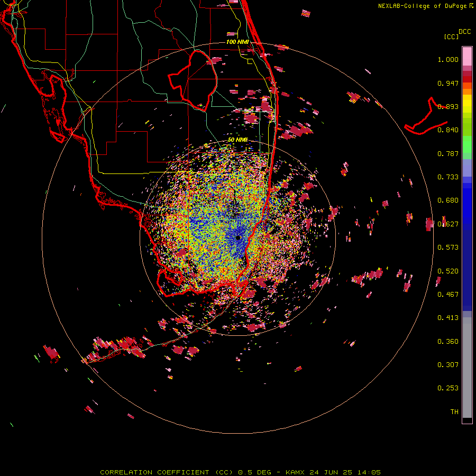Select the 50 NMI range ring label
Image resolution: width=476 pixels, height=476 pixels.
click(237, 140)
